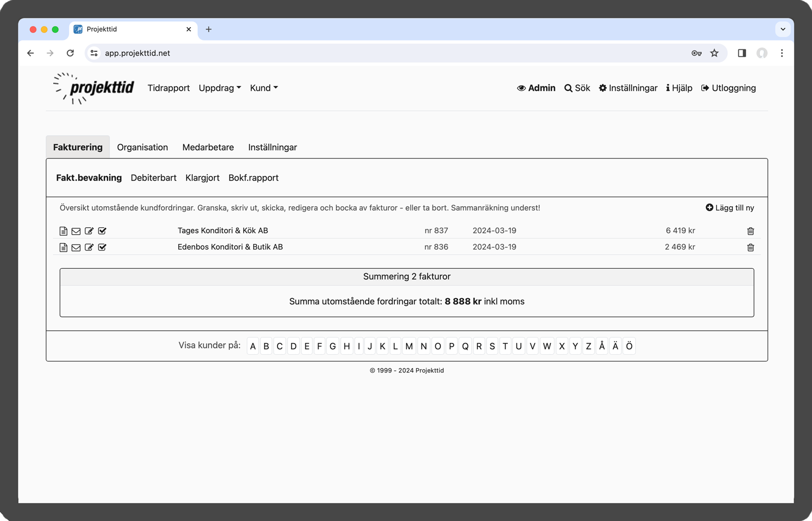The height and width of the screenshot is (521, 812).
Task: Delete invoice nr 837 trash icon
Action: click(x=751, y=231)
